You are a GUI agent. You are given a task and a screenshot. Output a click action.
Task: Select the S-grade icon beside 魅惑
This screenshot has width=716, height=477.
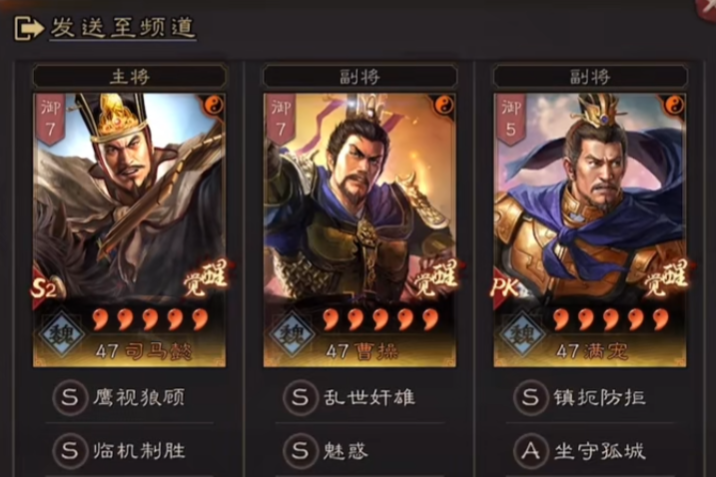tap(300, 451)
